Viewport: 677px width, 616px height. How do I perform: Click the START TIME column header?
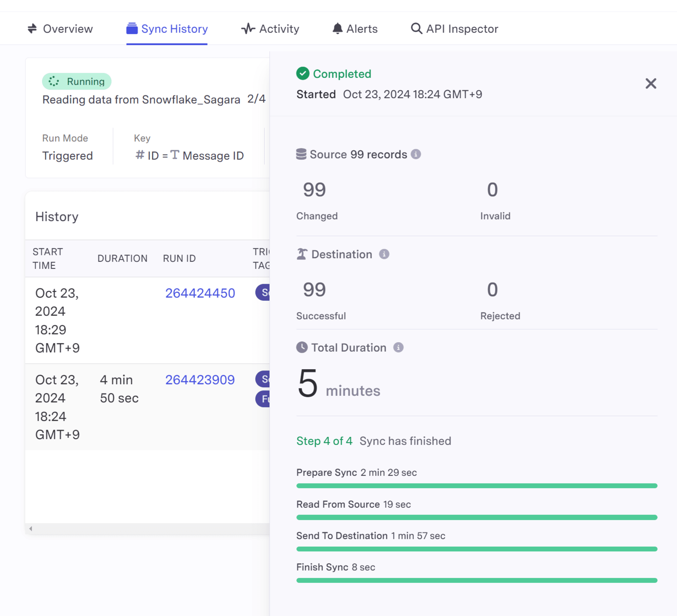tap(48, 258)
